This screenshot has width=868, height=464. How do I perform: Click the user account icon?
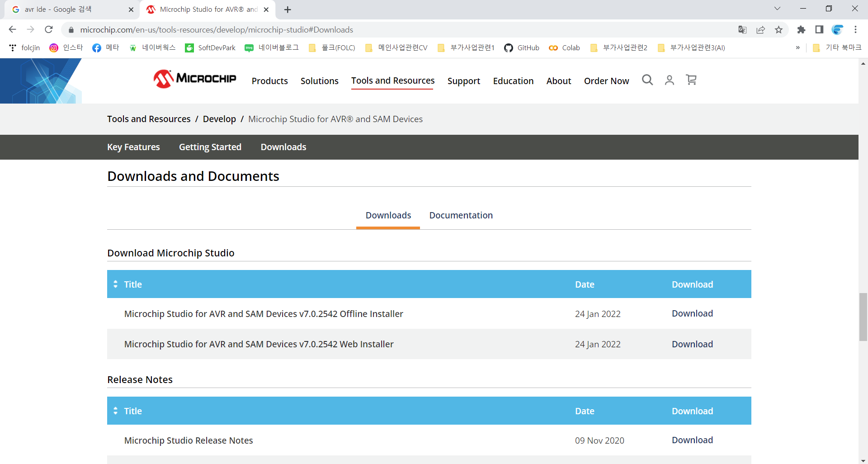[670, 80]
